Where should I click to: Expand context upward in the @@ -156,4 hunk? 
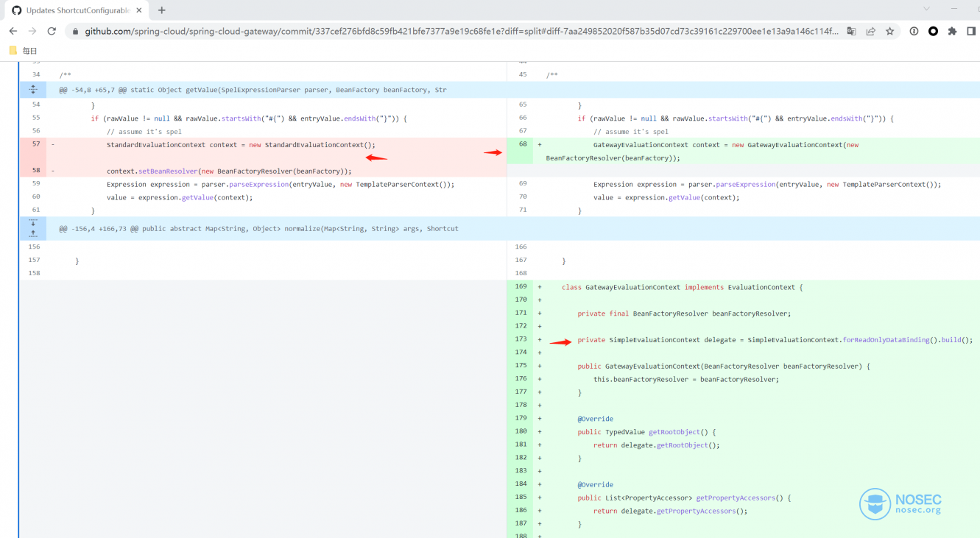pyautogui.click(x=33, y=233)
